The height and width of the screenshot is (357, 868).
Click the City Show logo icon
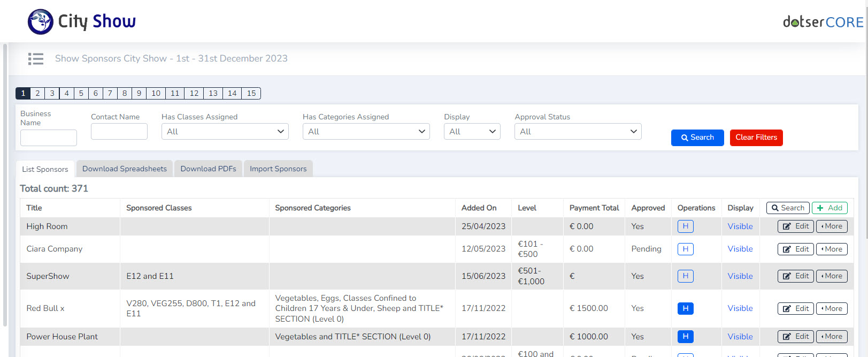(x=41, y=22)
